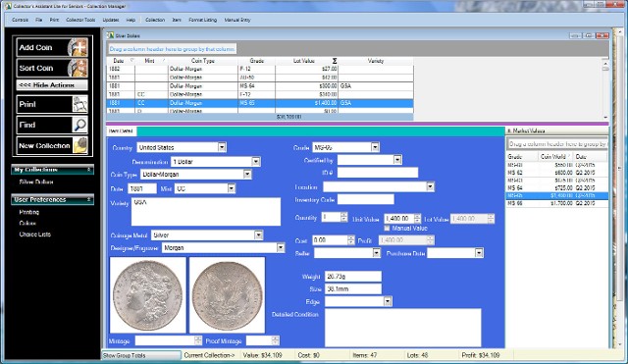The height and width of the screenshot is (364, 628).
Task: Open the Collector Tools menu
Action: pyautogui.click(x=80, y=20)
